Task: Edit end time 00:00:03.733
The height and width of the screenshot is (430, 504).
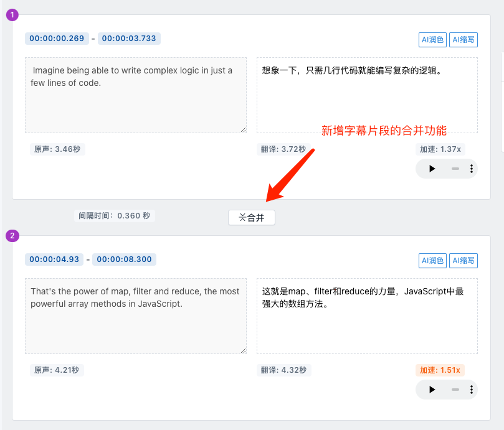Action: click(x=129, y=39)
